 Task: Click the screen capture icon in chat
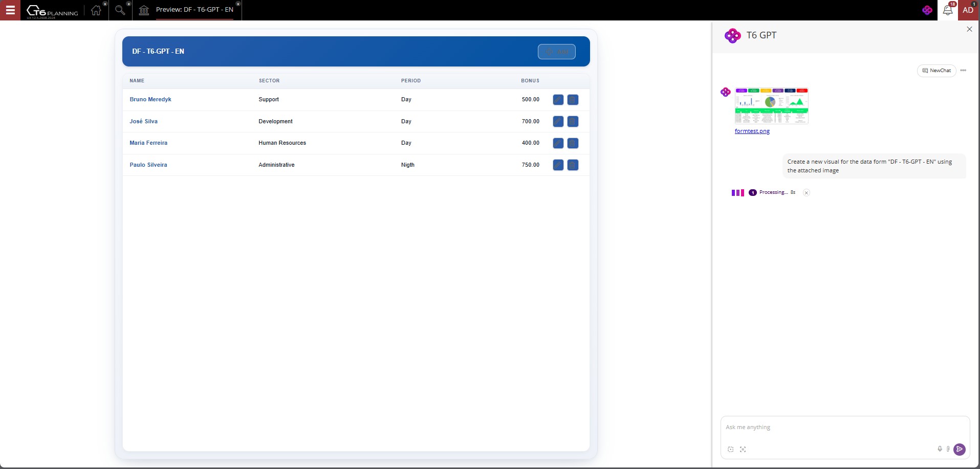(743, 449)
